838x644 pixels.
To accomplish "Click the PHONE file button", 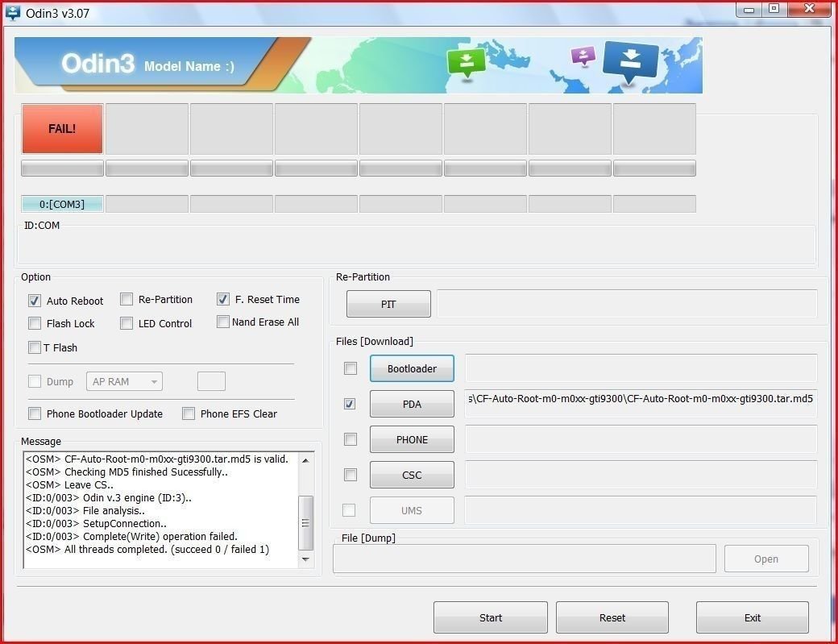I will tap(412, 439).
